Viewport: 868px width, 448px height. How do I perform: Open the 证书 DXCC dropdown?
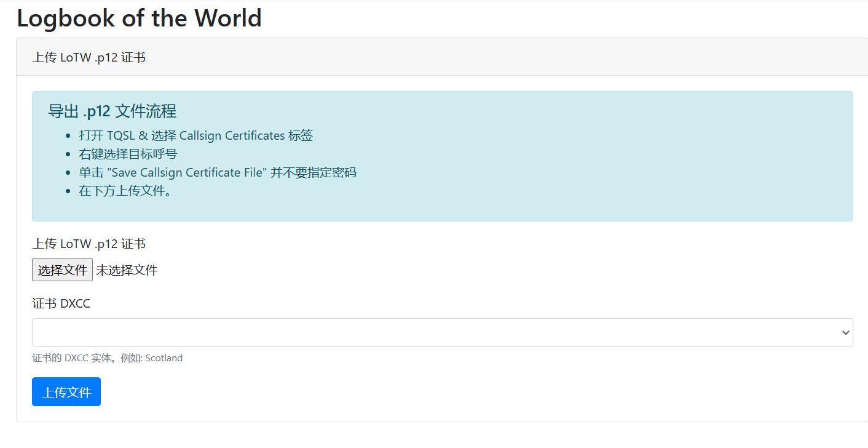[x=442, y=332]
